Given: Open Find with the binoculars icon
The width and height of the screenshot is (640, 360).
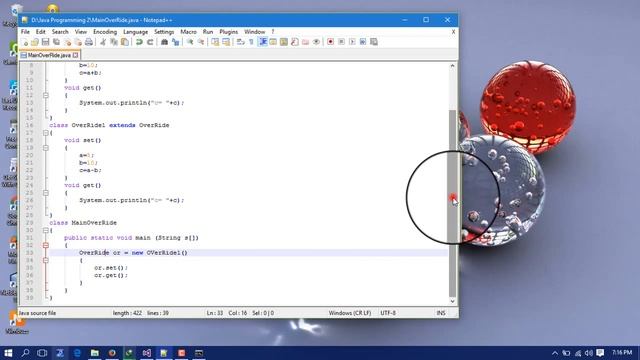Looking at the screenshot, I should (x=164, y=42).
